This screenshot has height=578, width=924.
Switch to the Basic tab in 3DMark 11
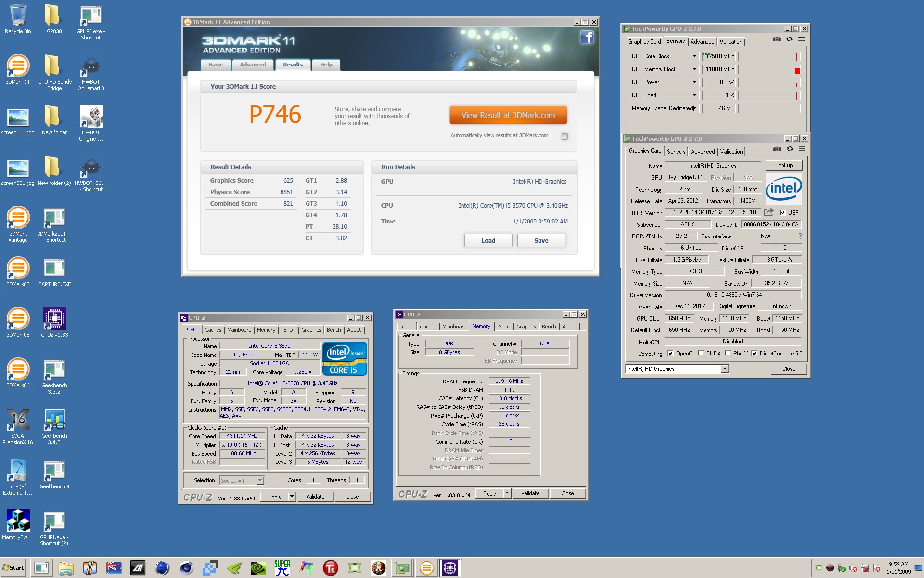click(x=216, y=65)
